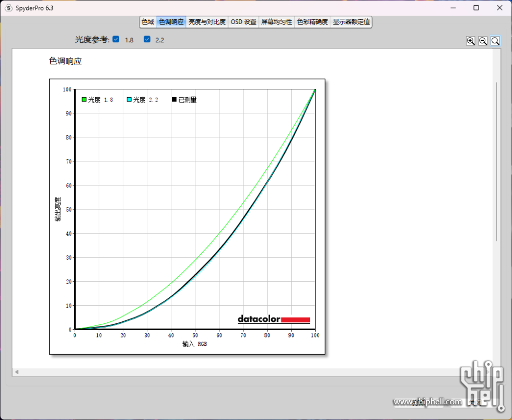The width and height of the screenshot is (512, 420).
Task: Click the green 光度 1.8 legend swatch
Action: [x=84, y=100]
